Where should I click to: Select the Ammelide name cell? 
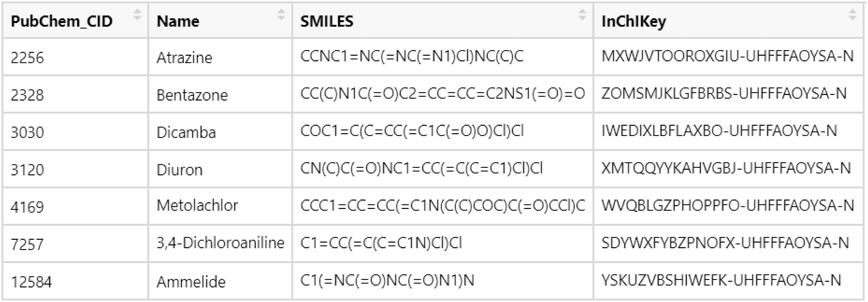[x=191, y=282]
